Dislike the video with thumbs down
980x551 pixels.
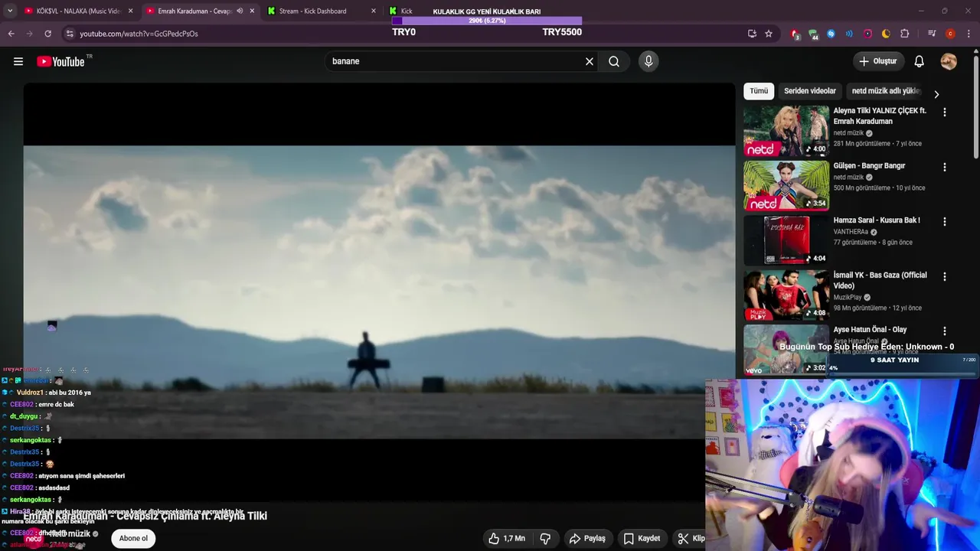pyautogui.click(x=545, y=539)
